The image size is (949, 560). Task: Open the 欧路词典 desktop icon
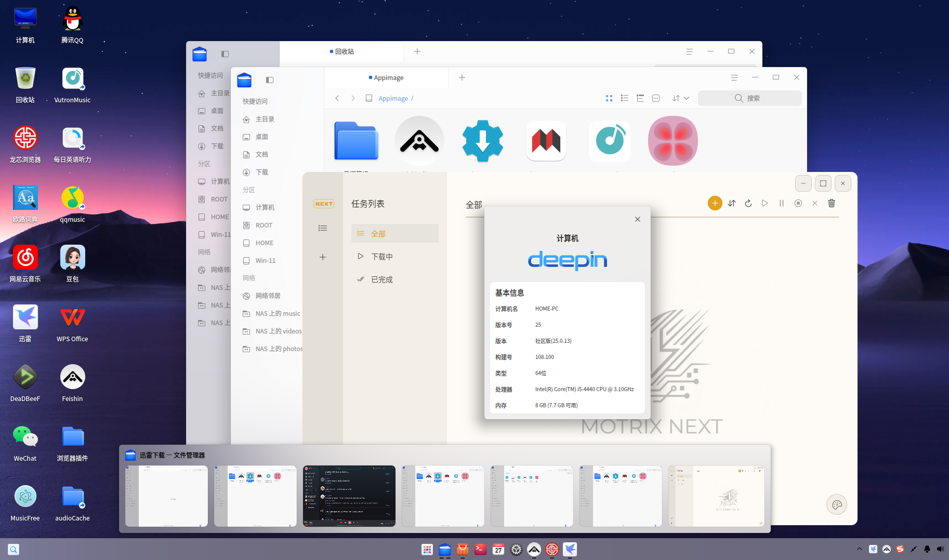25,204
